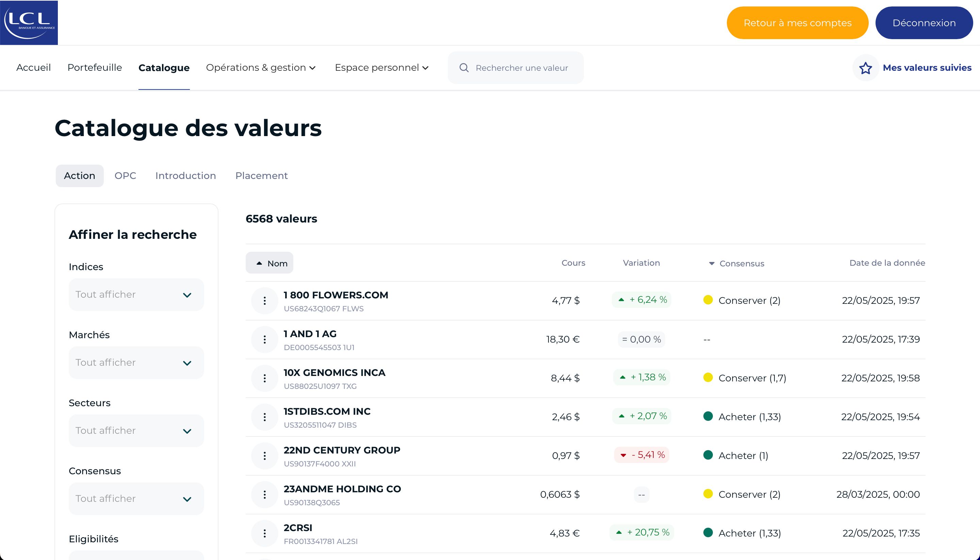Click Conserver (2) for 23ANDME HOLDING CO
This screenshot has height=560, width=980.
749,495
